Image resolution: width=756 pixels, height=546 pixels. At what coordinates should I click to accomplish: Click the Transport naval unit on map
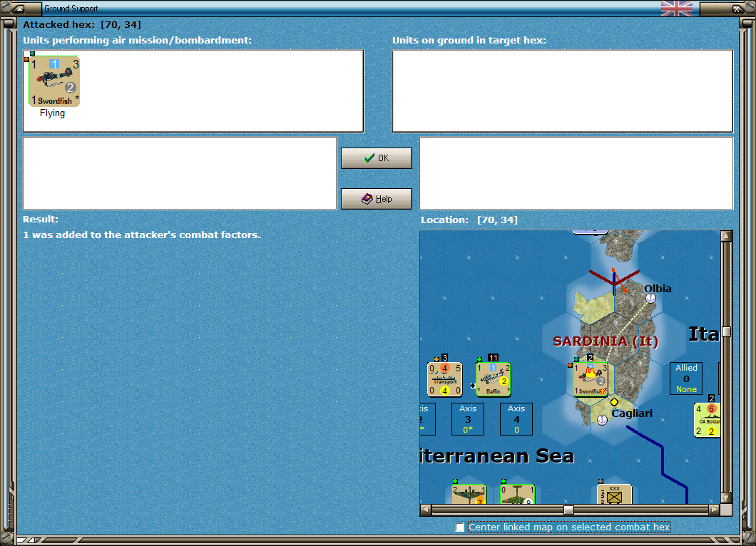(x=444, y=379)
